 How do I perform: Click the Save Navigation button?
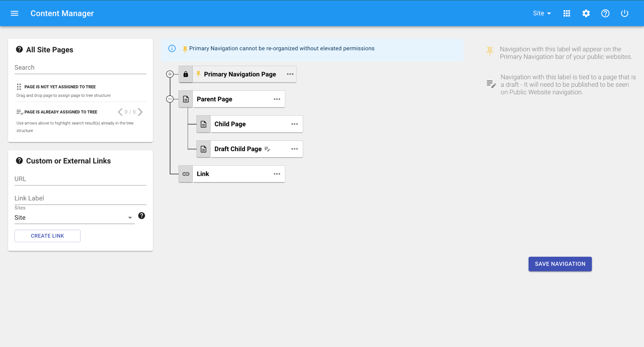click(560, 264)
